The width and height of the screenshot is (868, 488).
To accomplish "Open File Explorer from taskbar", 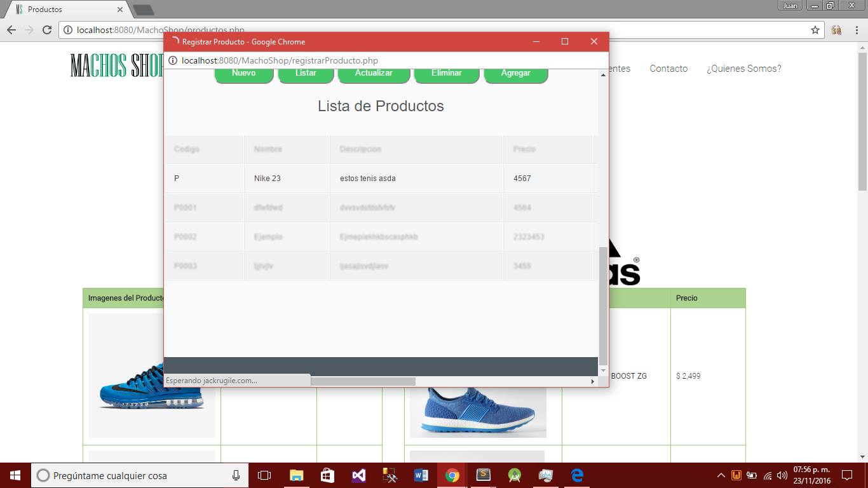I will [x=296, y=475].
